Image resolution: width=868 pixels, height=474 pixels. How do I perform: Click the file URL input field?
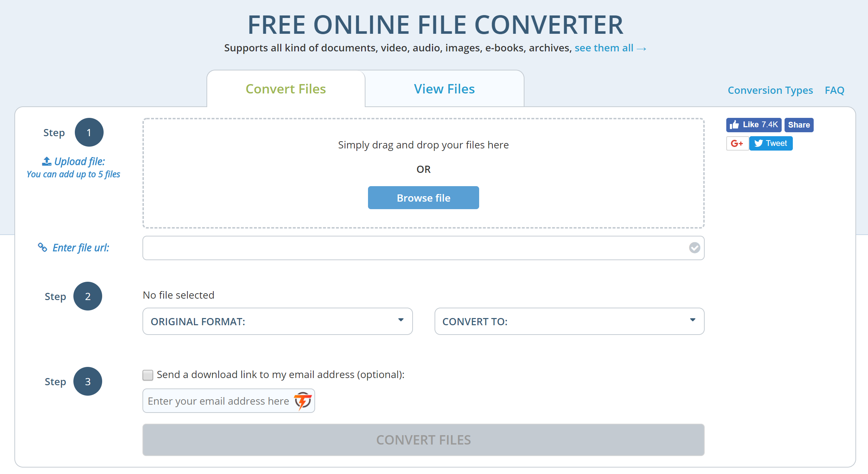point(414,248)
